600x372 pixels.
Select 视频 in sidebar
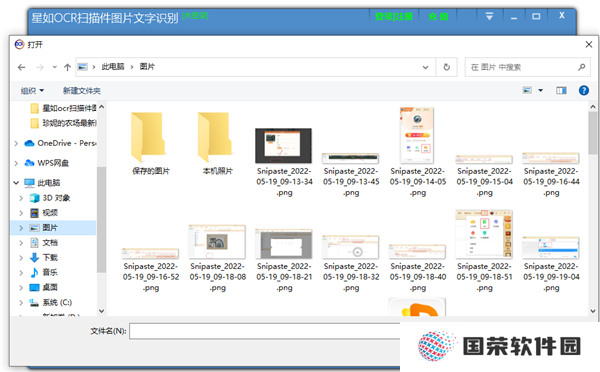tap(44, 213)
